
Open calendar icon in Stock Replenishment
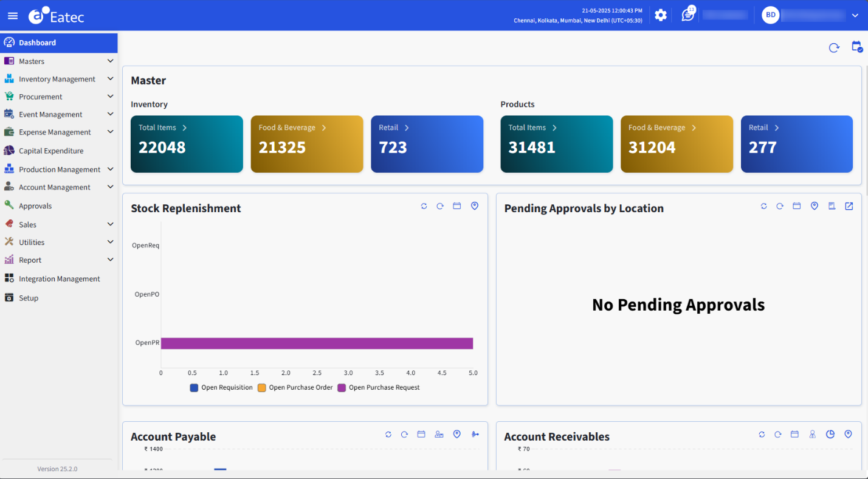[456, 206]
